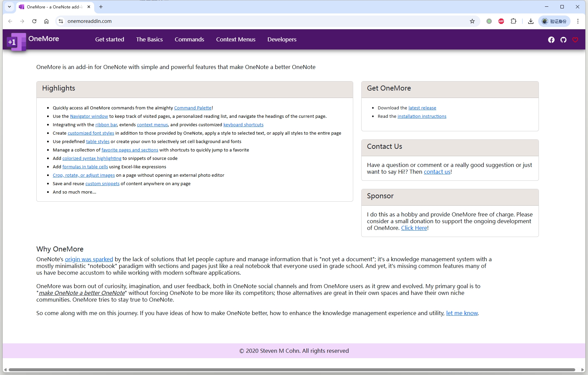588x375 pixels.
Task: Click the green circle extension icon
Action: click(489, 21)
